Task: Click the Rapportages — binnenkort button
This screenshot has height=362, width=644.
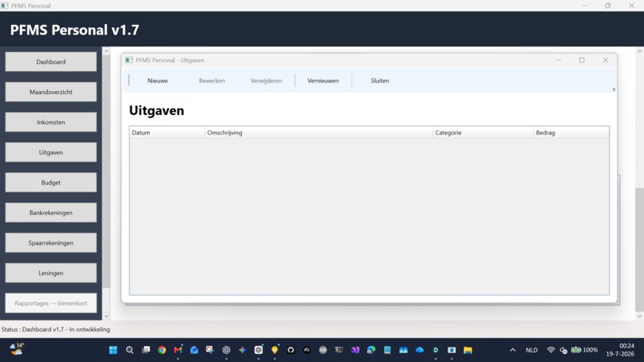Action: coord(51,303)
